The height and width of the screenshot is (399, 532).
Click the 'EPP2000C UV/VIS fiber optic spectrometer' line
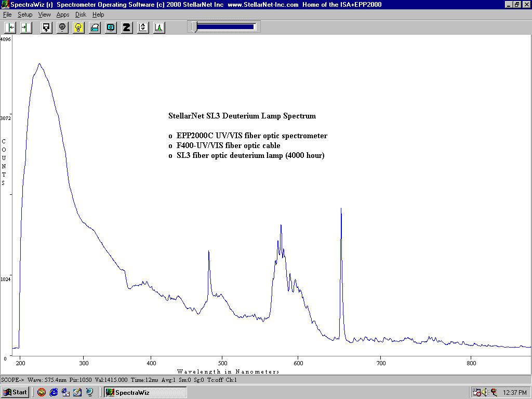252,136
